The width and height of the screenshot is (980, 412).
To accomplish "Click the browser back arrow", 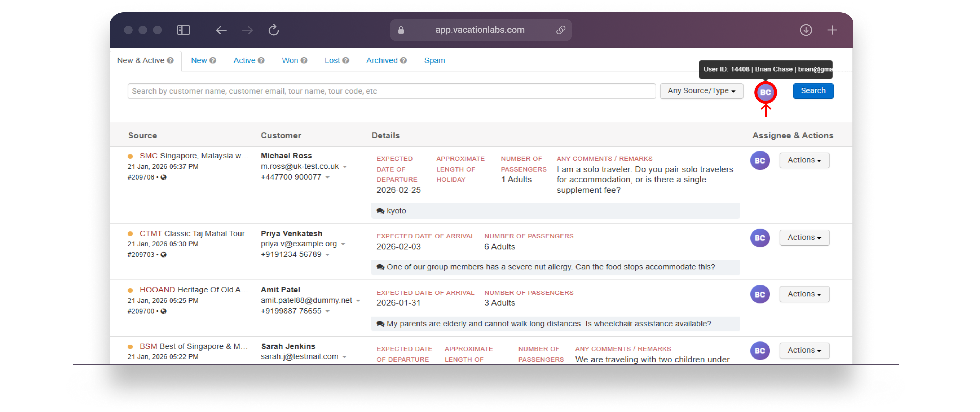I will click(221, 30).
